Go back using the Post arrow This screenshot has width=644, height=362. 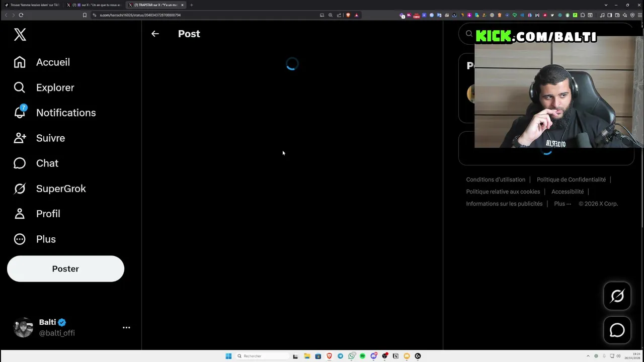pyautogui.click(x=155, y=34)
